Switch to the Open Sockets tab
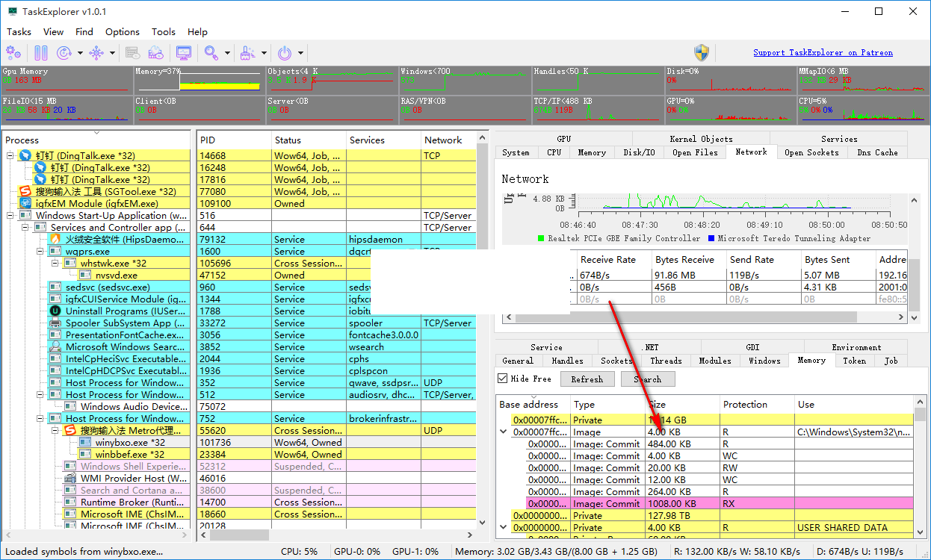Image resolution: width=931 pixels, height=560 pixels. tap(811, 152)
